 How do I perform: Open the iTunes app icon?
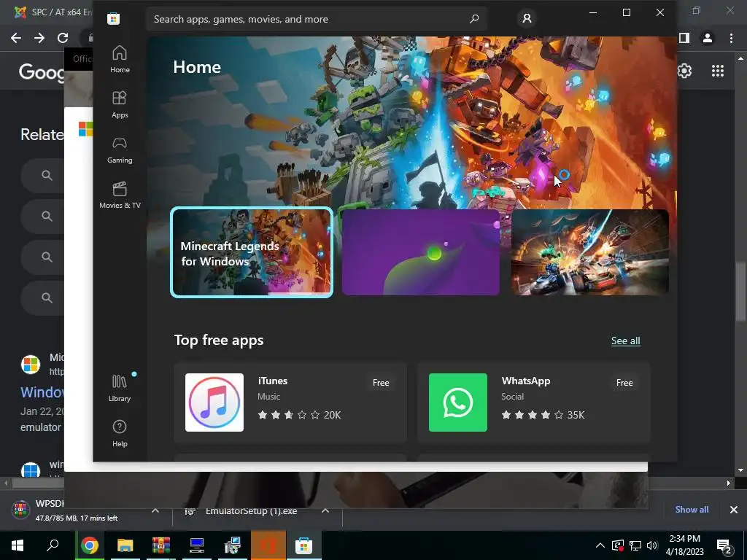click(214, 402)
